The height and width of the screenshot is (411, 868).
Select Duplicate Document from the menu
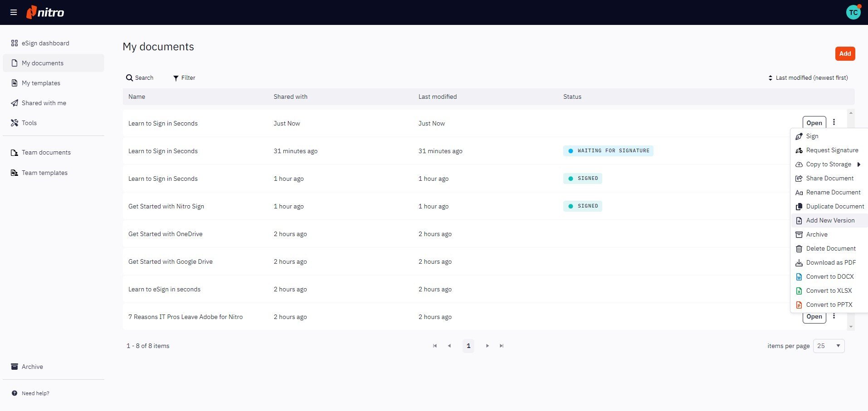pyautogui.click(x=835, y=206)
